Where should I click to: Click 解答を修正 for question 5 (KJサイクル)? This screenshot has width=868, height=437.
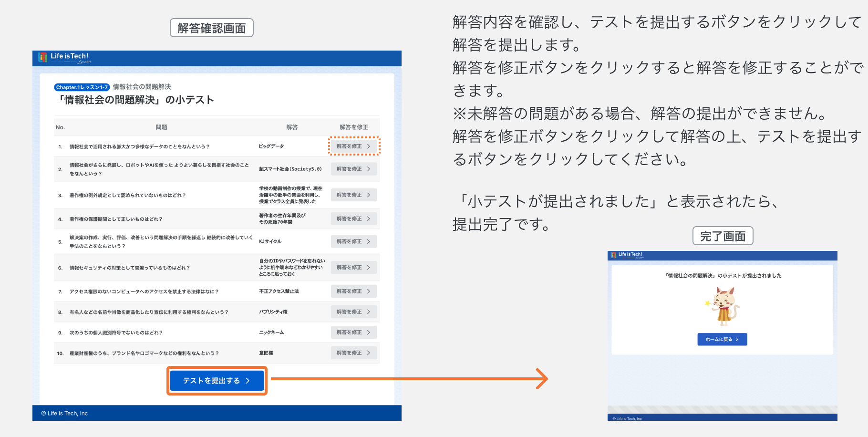[x=354, y=241]
